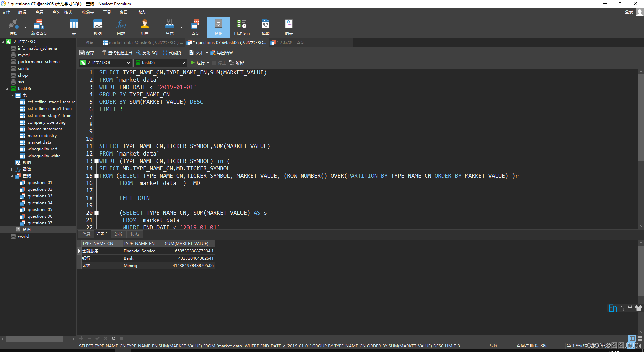
Task: Click 美化 SQL to beautify the query
Action: (148, 53)
